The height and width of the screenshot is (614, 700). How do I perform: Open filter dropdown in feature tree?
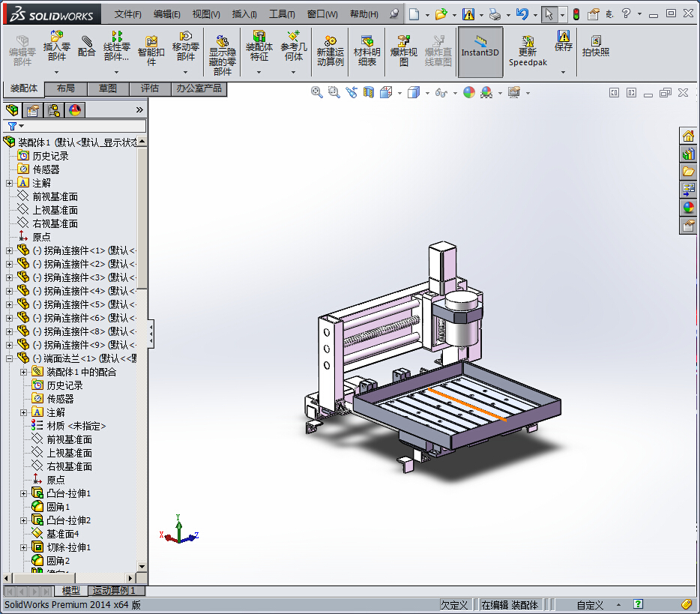tap(21, 126)
